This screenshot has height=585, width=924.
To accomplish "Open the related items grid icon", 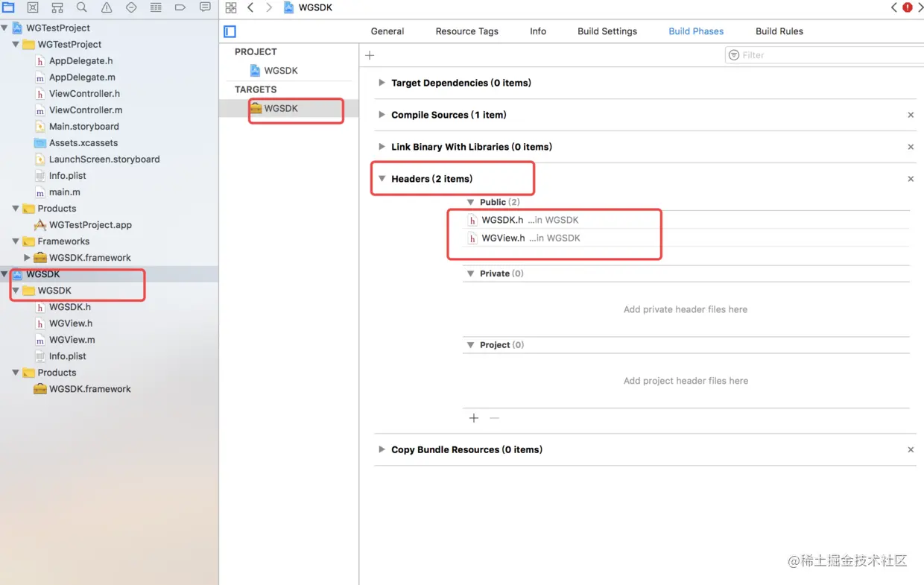I will tap(231, 7).
